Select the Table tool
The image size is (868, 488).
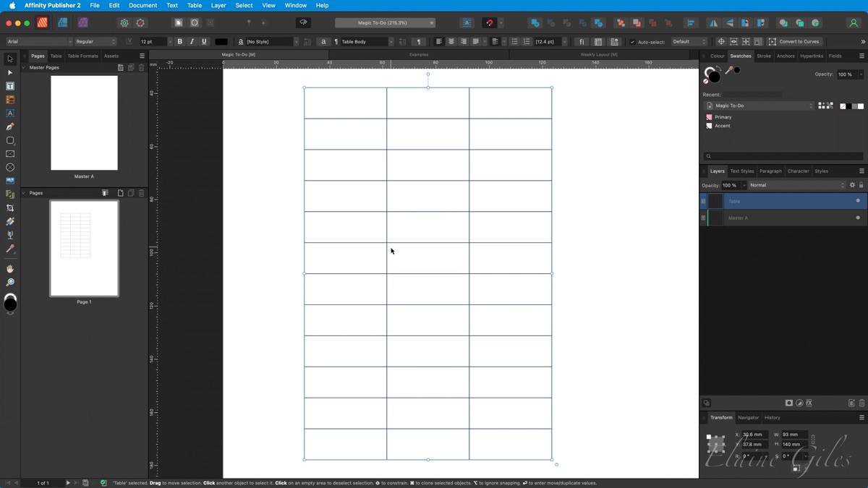[10, 100]
